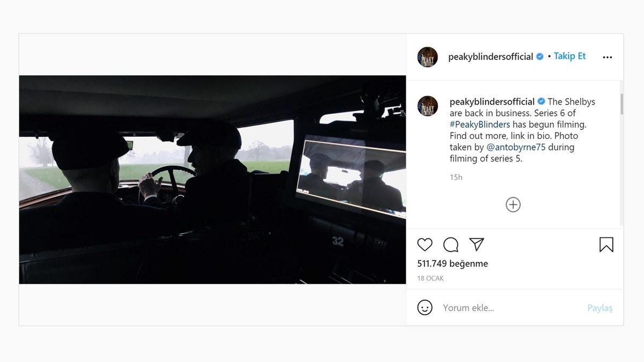This screenshot has width=644, height=362.
Task: Like the post with heart icon
Action: click(x=425, y=245)
